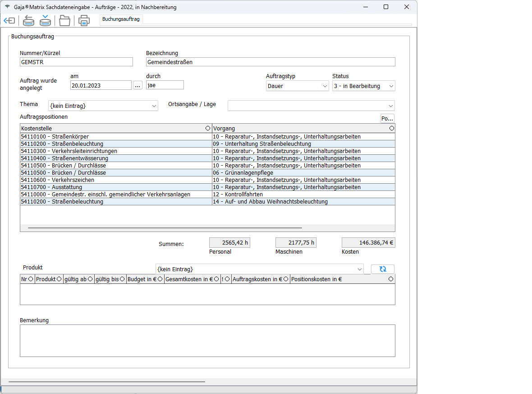
Task: Click the save-to-database icon with down arrow
Action: click(x=45, y=21)
